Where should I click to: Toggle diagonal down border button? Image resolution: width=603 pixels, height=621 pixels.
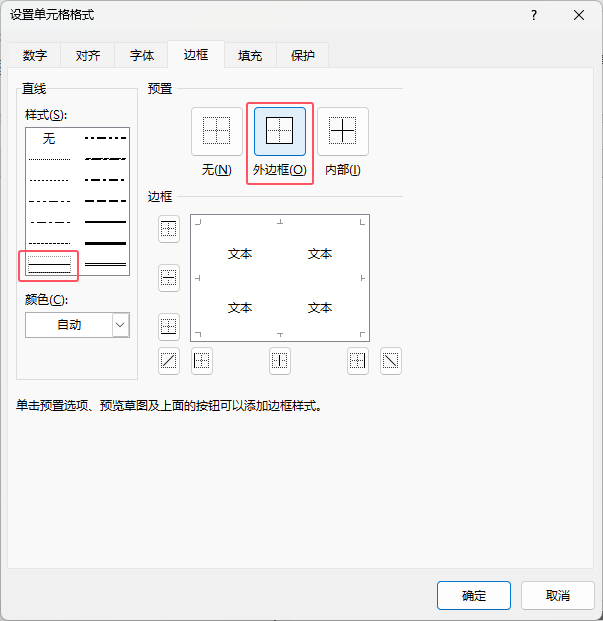390,361
